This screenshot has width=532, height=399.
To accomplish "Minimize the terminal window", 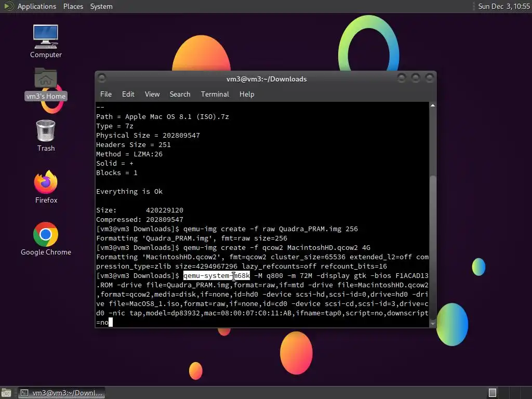I will pos(402,78).
